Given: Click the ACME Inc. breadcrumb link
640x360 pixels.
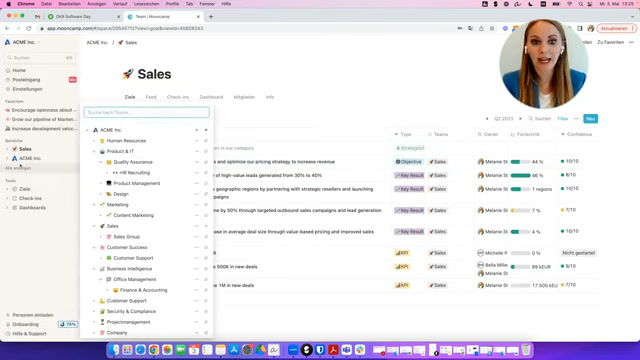Looking at the screenshot, I should point(97,42).
